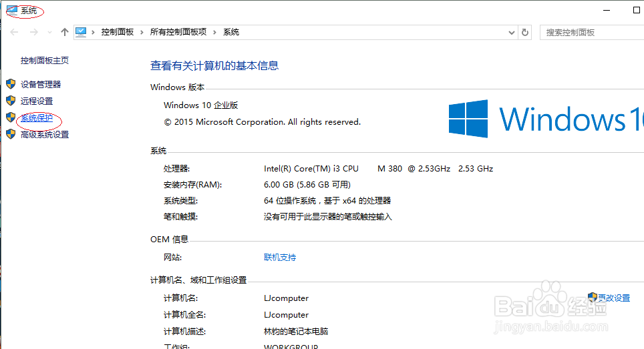Maximize the 系统 window
Image resolution: width=644 pixels, height=349 pixels.
tap(636, 10)
